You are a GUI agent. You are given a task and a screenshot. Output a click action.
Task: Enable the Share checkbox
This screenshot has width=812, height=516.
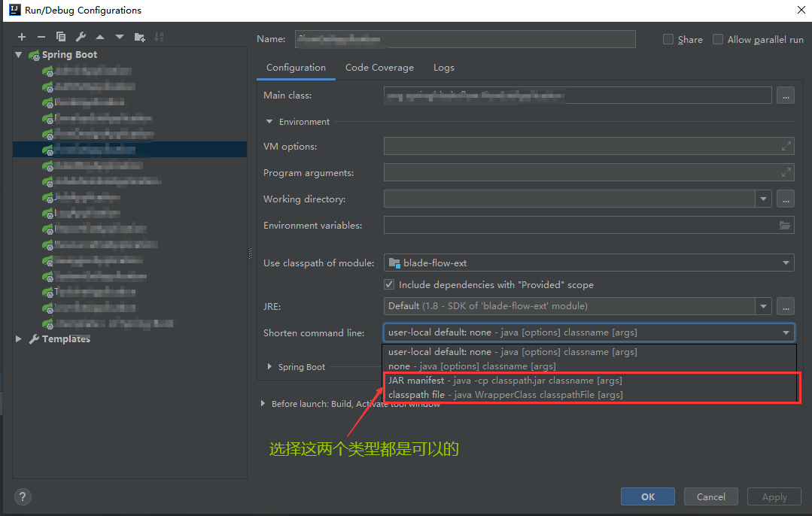(668, 39)
